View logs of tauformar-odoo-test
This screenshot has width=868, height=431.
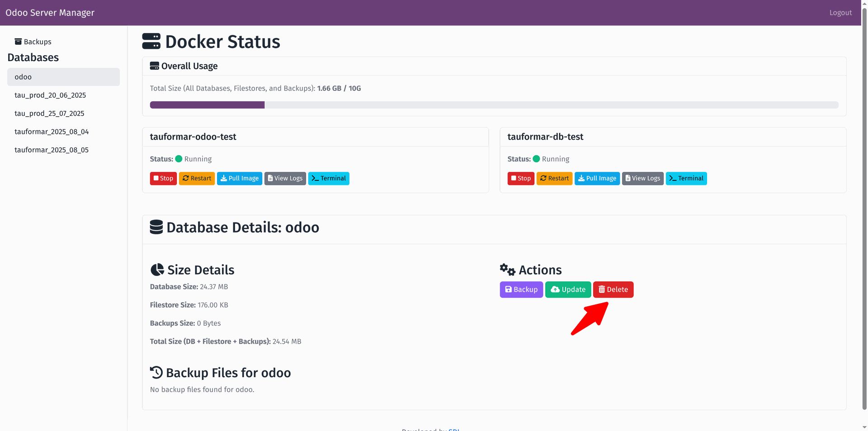[285, 178]
